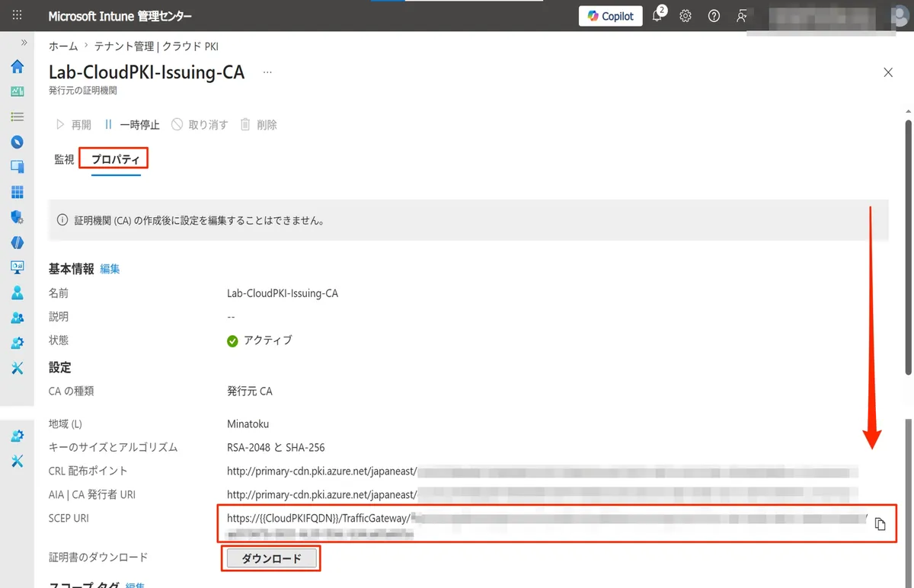Click the RSA-2048 と SHA-256 value
Screen dimensions: 914x588
(276, 447)
